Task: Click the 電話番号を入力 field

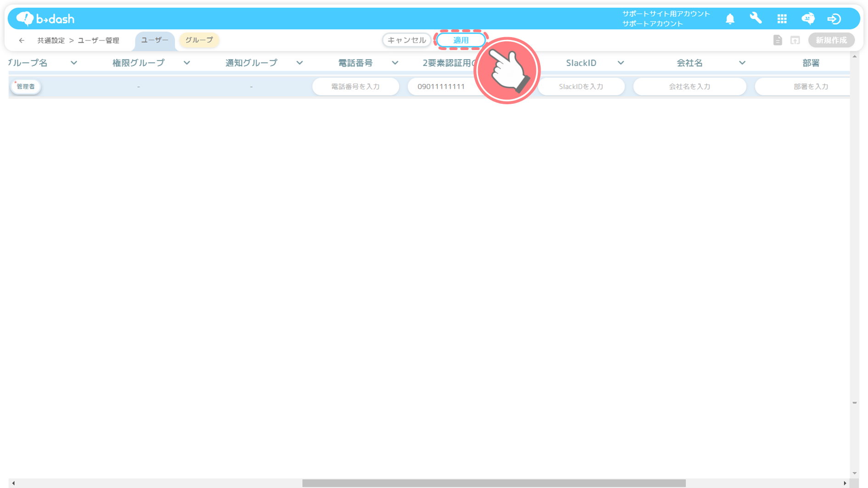Action: click(355, 86)
